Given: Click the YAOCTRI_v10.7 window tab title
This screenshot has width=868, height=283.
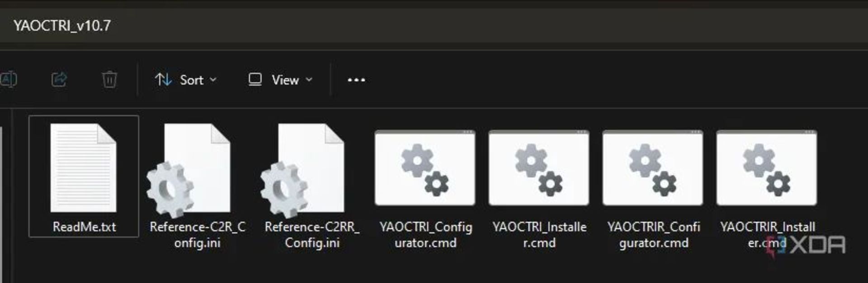Looking at the screenshot, I should tap(62, 26).
